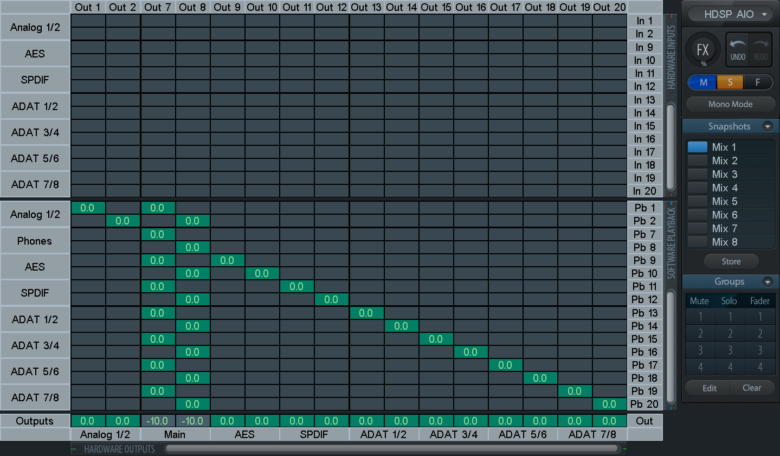The width and height of the screenshot is (780, 456).
Task: Enable Mono Mode
Action: pos(730,104)
